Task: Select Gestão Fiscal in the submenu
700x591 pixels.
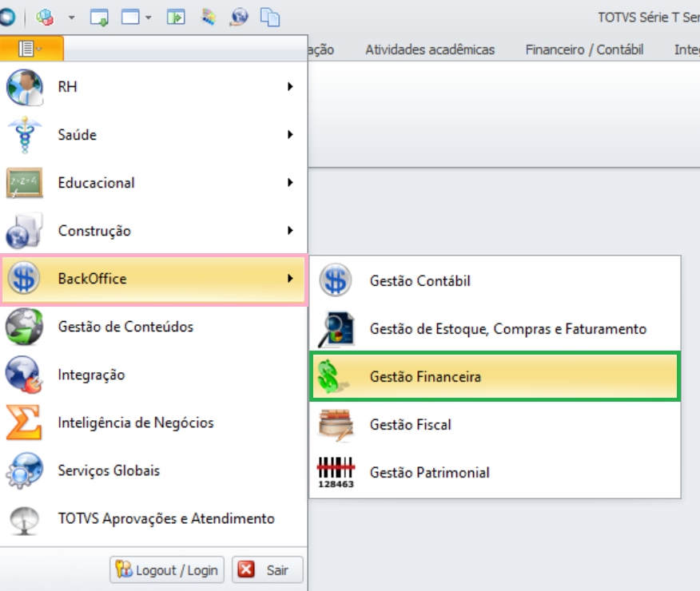Action: (495, 425)
